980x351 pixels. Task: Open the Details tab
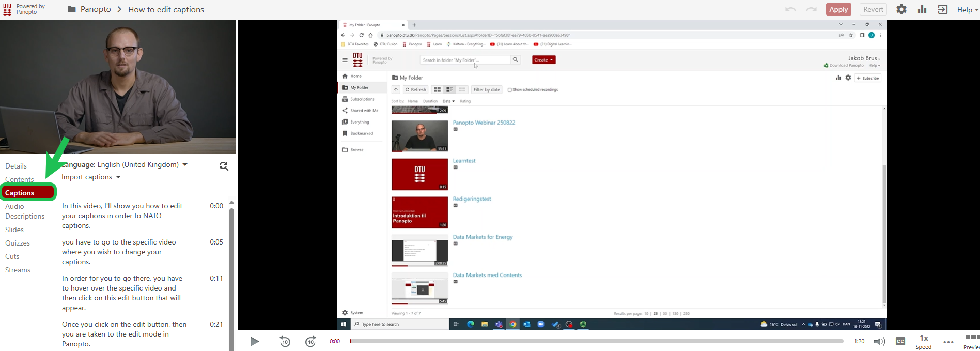[x=16, y=166]
